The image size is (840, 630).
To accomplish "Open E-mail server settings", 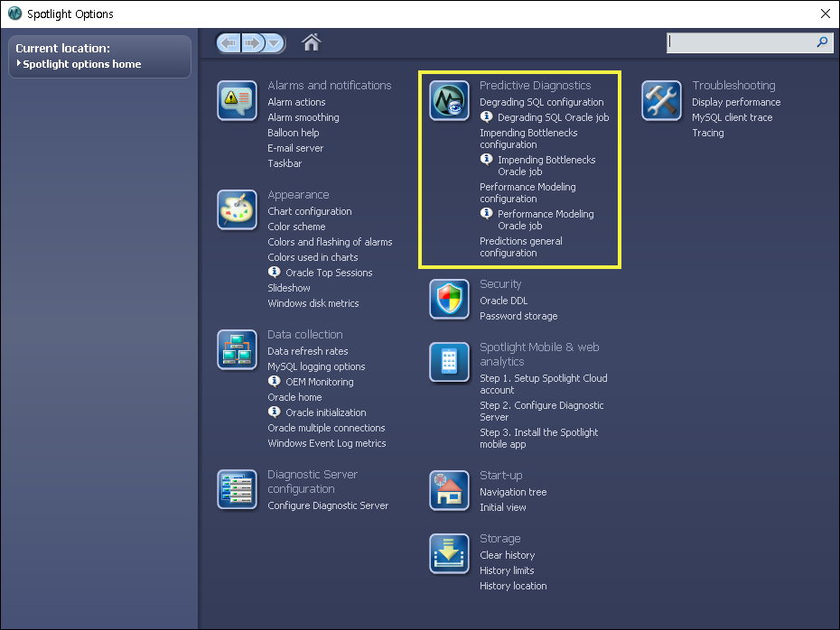I will [x=295, y=148].
